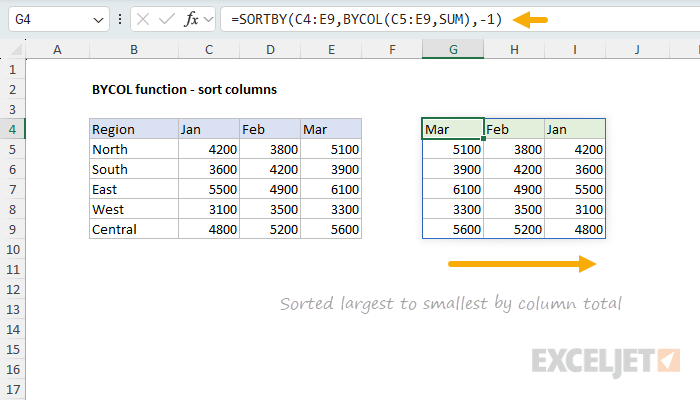Click East's Mar value 6100 in column E

pos(331,189)
